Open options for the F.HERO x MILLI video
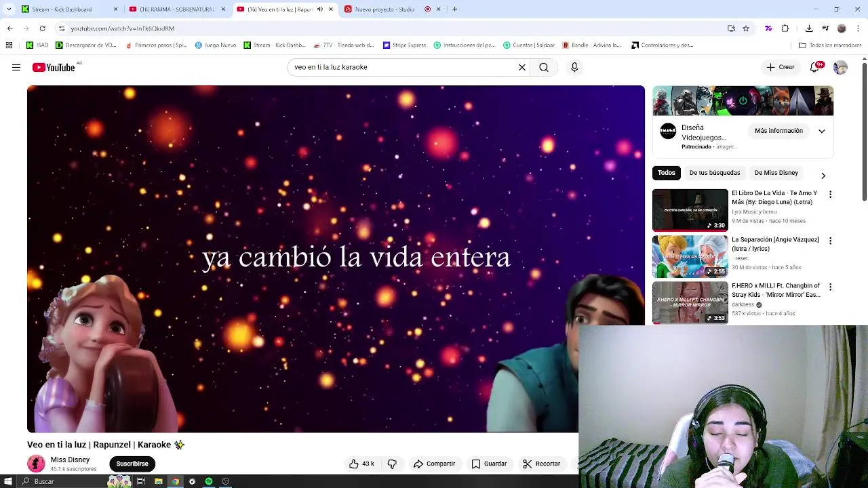 pyautogui.click(x=830, y=287)
